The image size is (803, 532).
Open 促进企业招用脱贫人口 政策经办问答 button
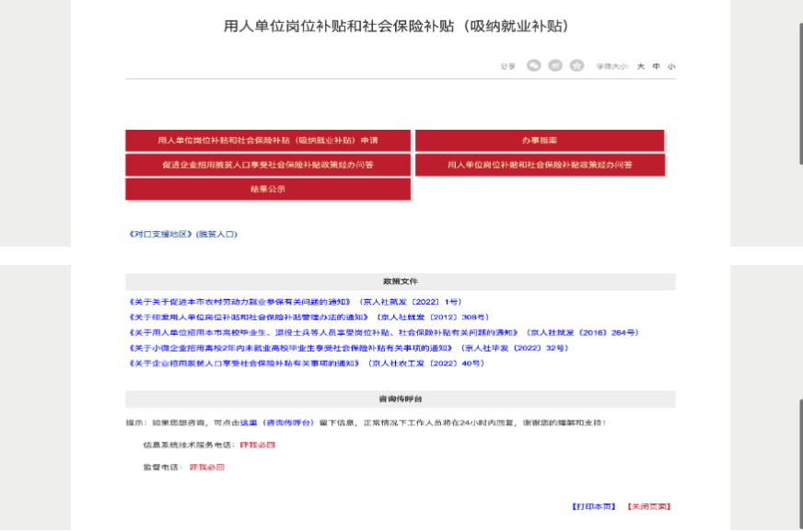coord(268,165)
